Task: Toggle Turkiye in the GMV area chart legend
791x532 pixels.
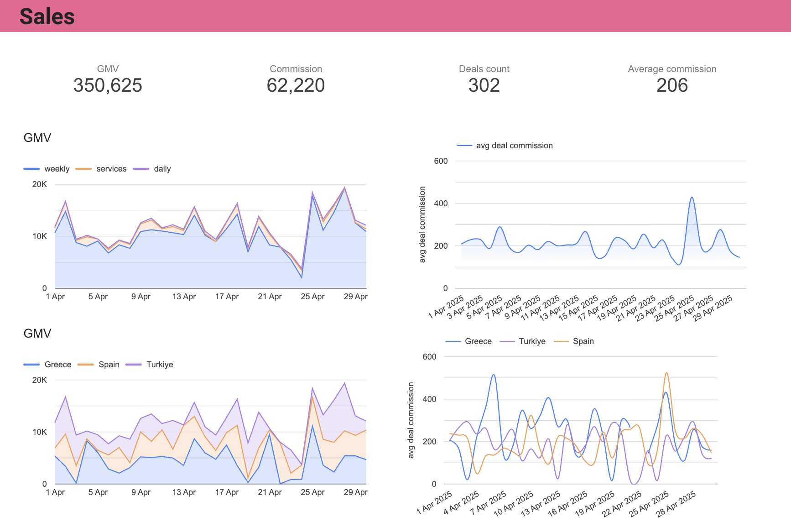Action: [149, 365]
